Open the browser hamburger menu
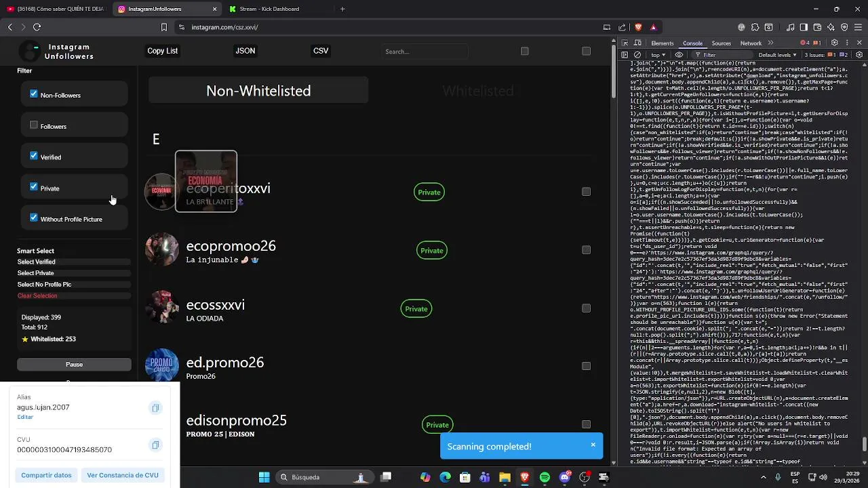This screenshot has height=488, width=868. [x=859, y=27]
